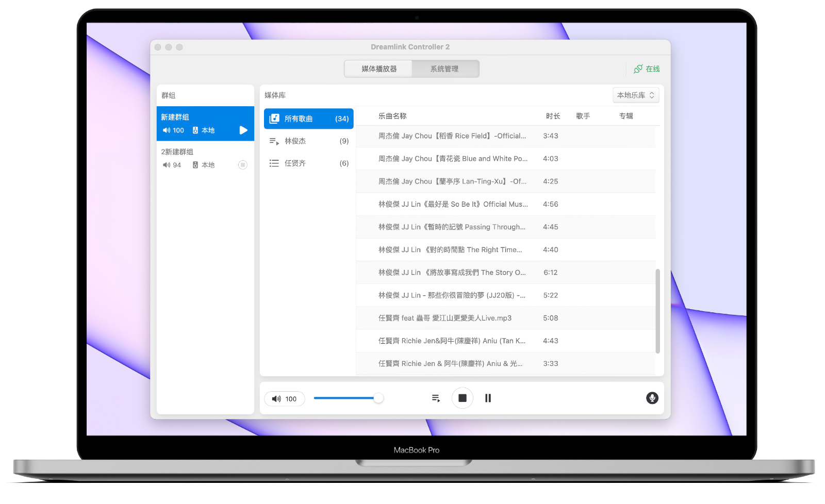Click the speaker device icon in 2新建群组
Screen dimensions: 825x504
pyautogui.click(x=195, y=165)
